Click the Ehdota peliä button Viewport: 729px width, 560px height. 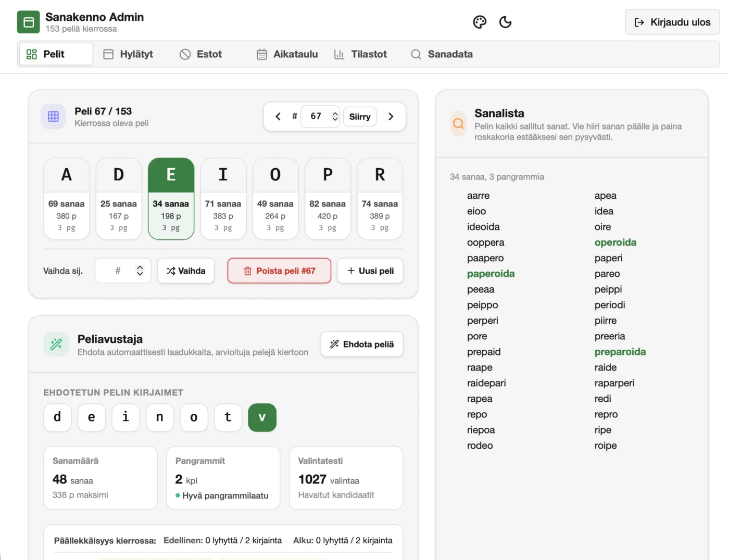[362, 344]
